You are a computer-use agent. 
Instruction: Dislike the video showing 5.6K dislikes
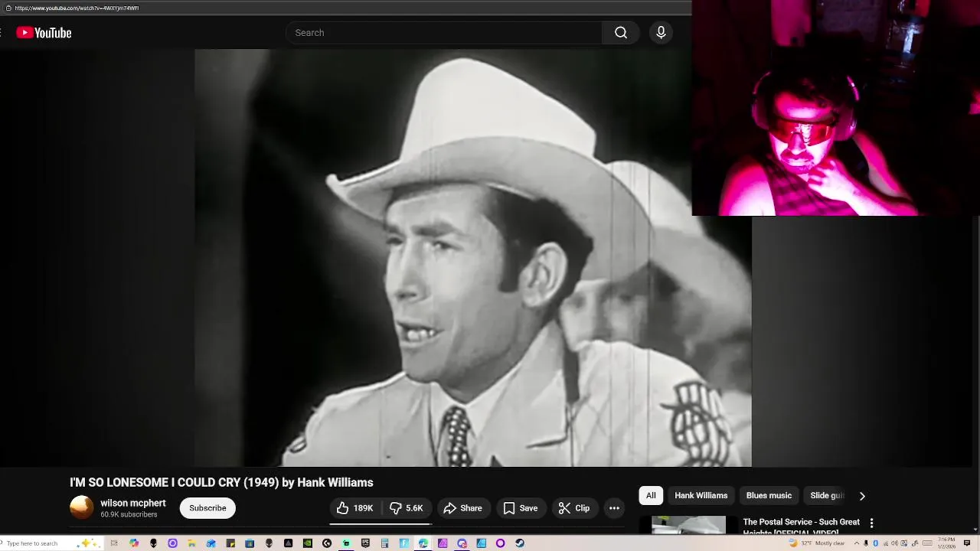click(x=407, y=508)
